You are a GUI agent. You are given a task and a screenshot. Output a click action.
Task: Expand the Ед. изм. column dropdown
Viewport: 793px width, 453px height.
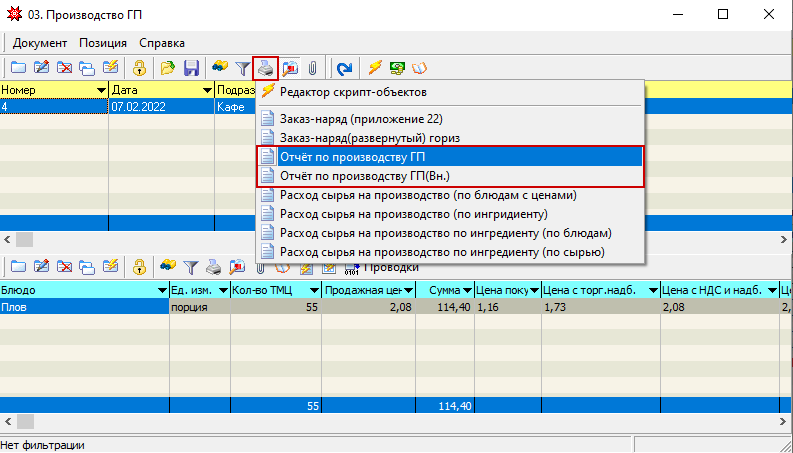tap(222, 290)
